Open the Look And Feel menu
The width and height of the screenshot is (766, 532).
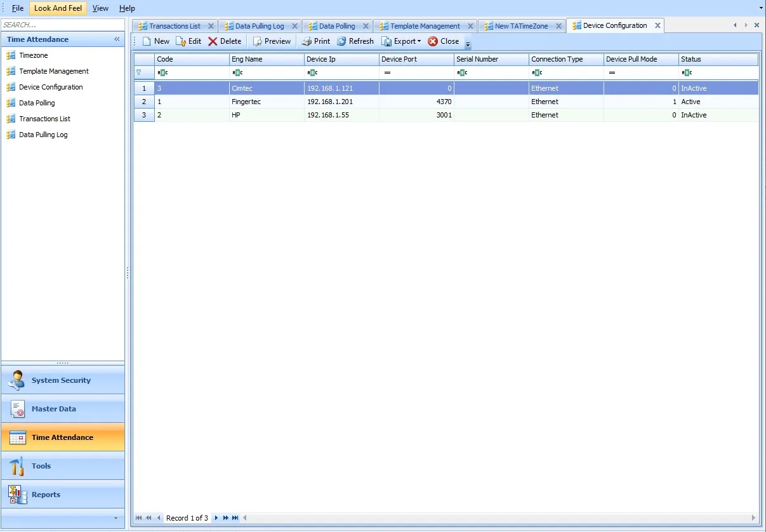click(58, 8)
